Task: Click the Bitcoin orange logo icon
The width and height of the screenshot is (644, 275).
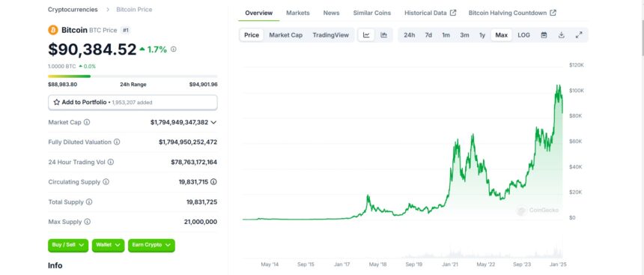Action: pos(53,30)
